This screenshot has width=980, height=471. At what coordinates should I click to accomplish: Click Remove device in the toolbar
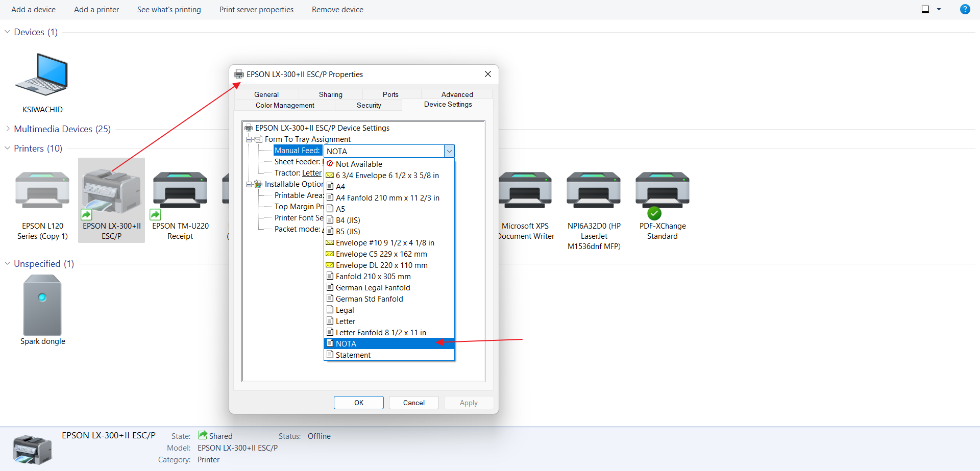pyautogui.click(x=337, y=9)
